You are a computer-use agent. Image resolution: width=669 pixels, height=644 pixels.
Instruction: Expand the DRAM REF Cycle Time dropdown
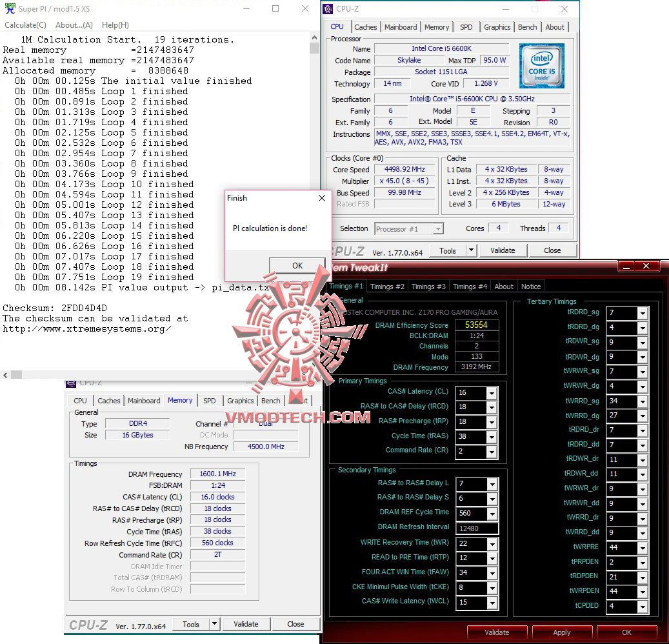click(x=492, y=514)
